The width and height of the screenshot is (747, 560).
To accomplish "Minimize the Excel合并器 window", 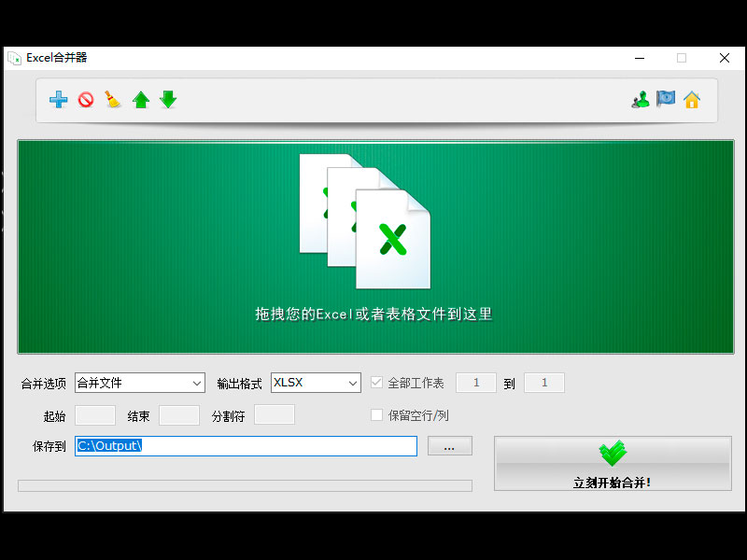I will coord(640,58).
